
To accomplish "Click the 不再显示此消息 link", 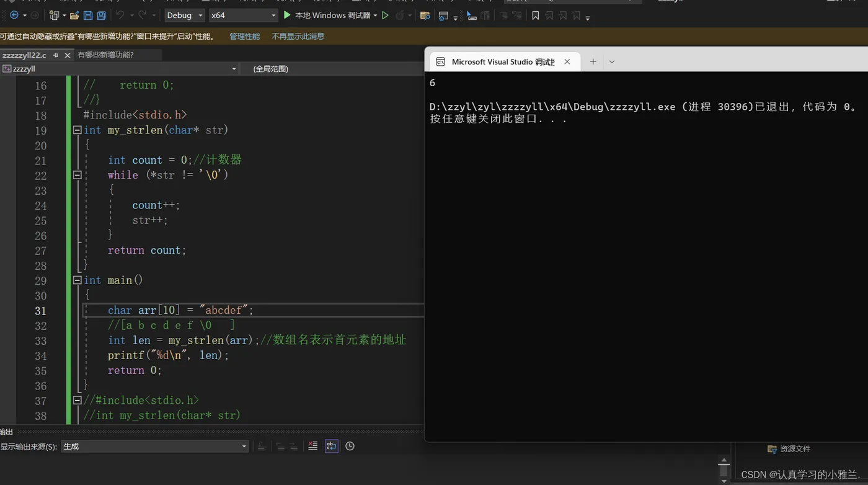I will [x=298, y=36].
